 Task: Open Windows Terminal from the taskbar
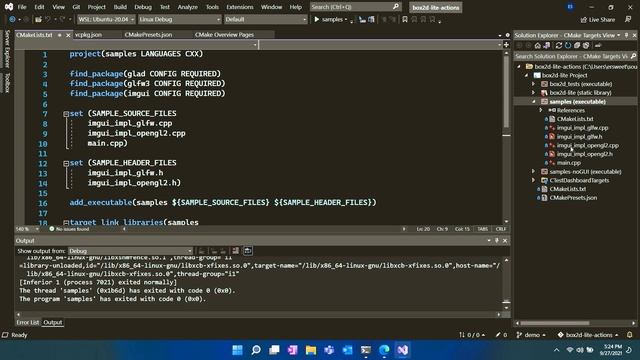[366, 350]
